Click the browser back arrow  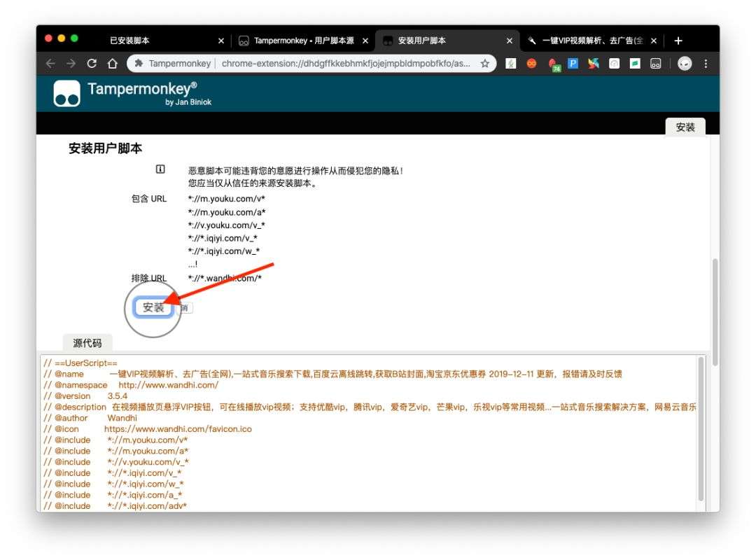(x=50, y=63)
